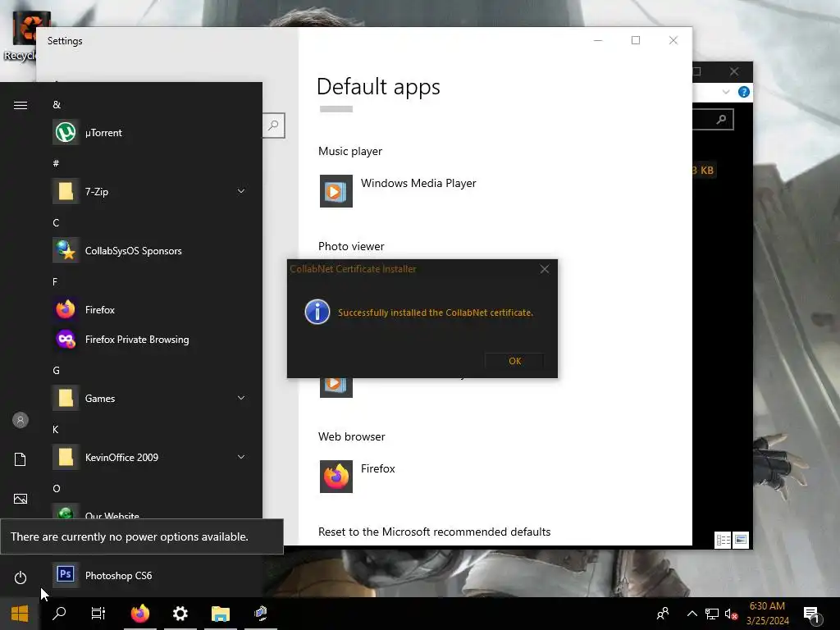Open the Start menu hamburger

[21, 105]
